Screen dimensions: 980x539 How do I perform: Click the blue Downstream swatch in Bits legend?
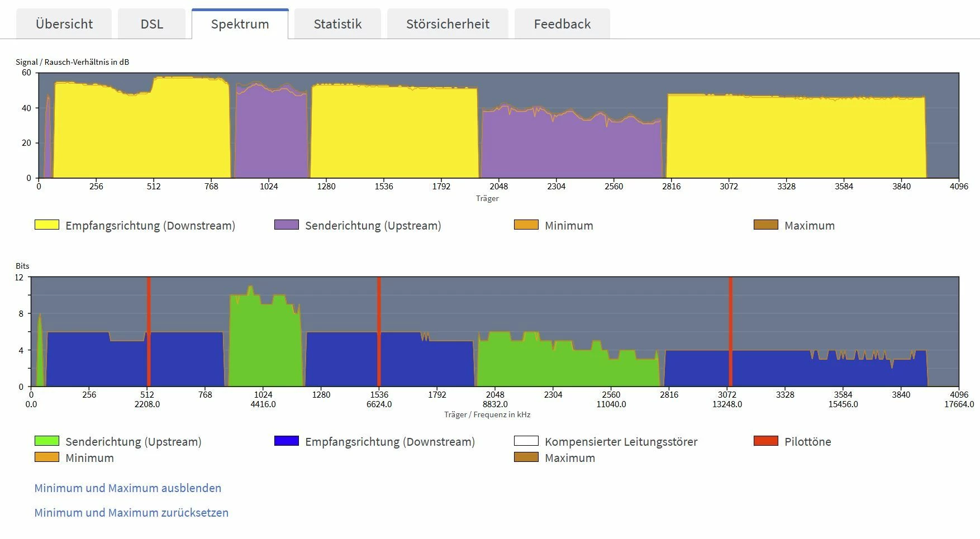287,441
